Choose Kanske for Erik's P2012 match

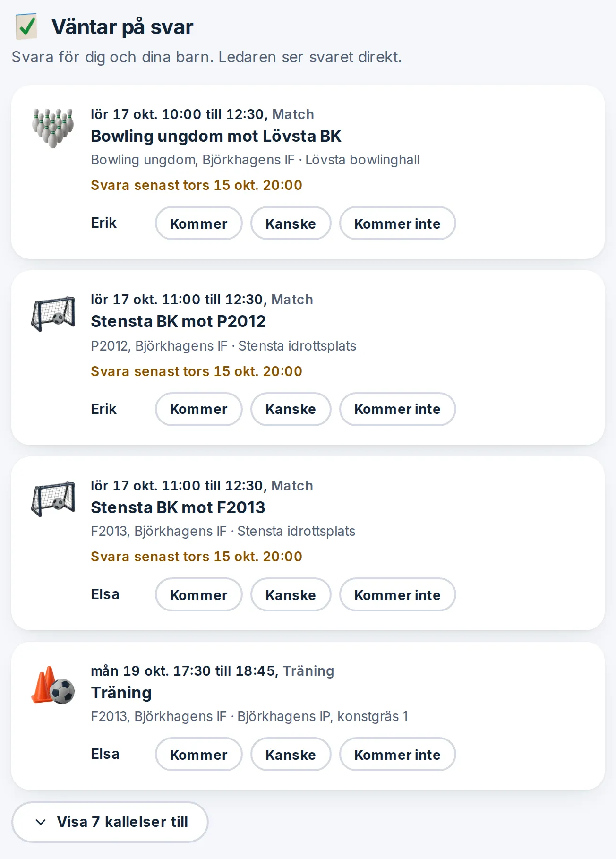[x=291, y=409]
